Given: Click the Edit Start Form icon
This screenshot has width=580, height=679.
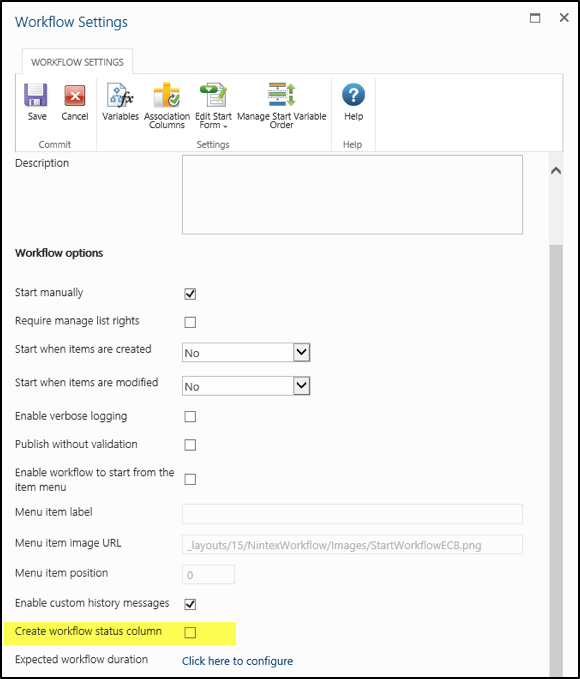Looking at the screenshot, I should 214,95.
